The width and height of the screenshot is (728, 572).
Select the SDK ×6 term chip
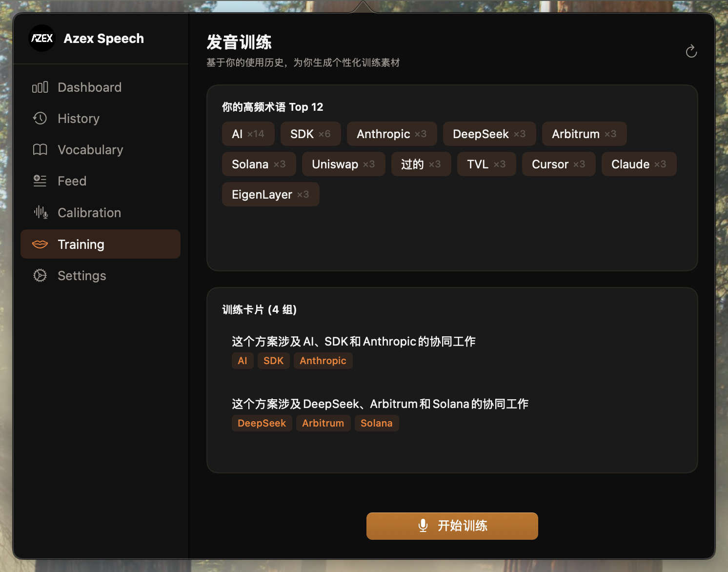(x=311, y=134)
